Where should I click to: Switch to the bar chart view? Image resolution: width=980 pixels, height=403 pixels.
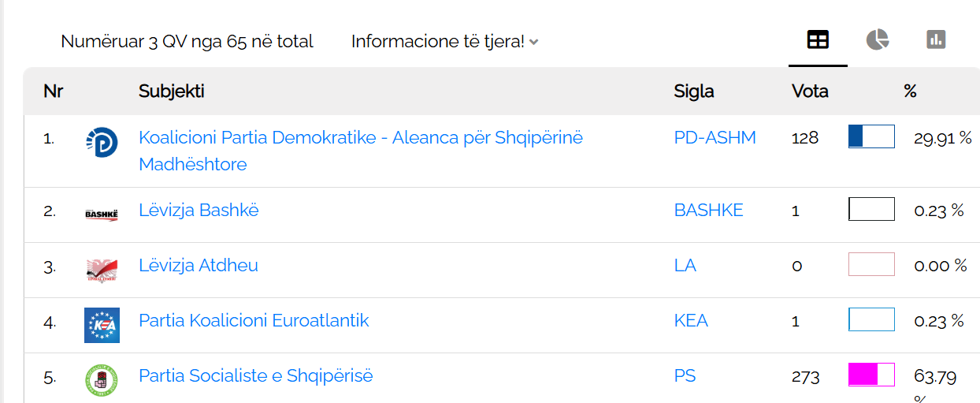(936, 40)
